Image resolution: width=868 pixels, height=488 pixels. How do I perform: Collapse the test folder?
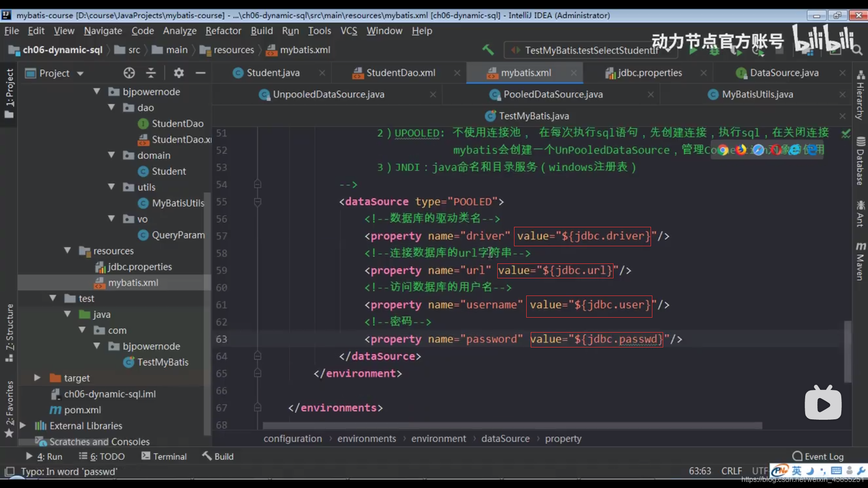pos(53,298)
